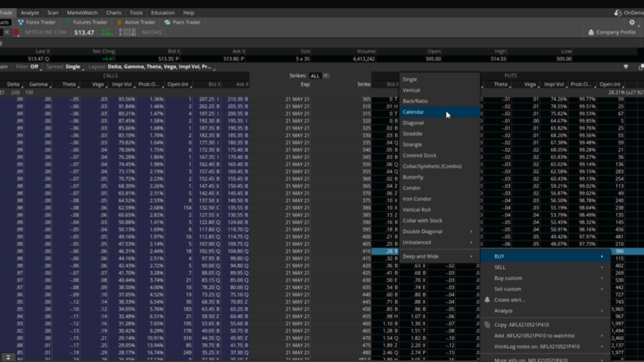Expand the BUY submenu
644x362 pixels.
click(x=545, y=256)
